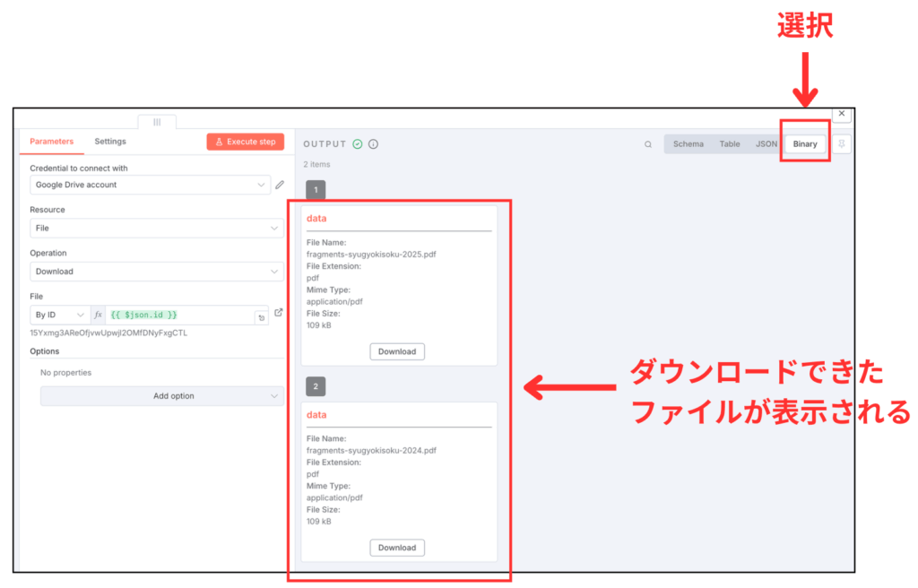Select the Parameters tab
Image resolution: width=918 pixels, height=588 pixels.
(52, 142)
